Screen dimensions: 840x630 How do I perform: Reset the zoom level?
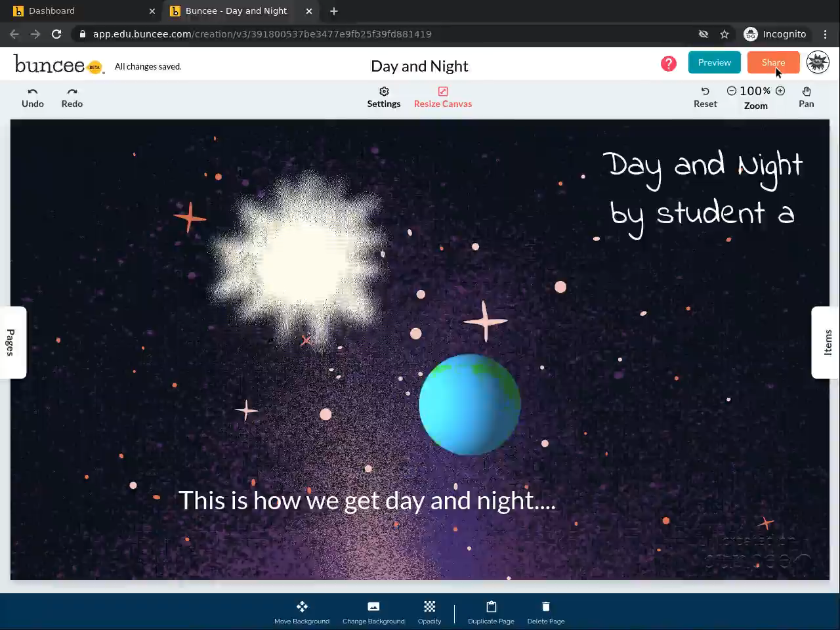[705, 98]
